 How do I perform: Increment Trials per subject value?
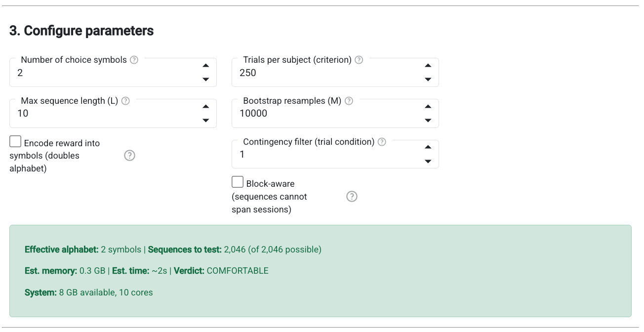point(428,66)
